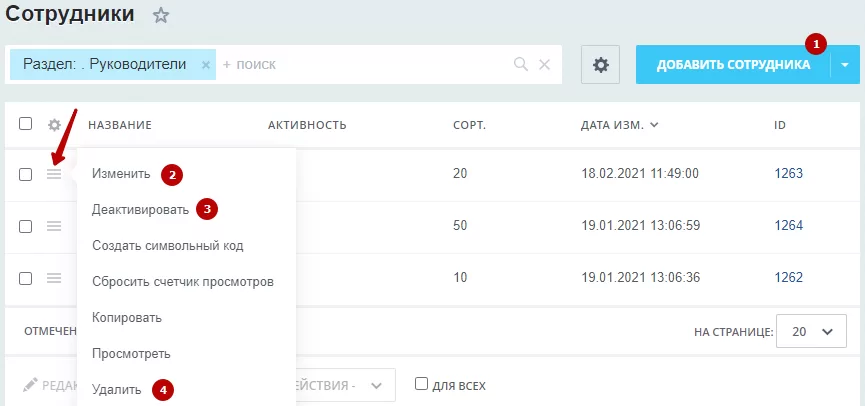The height and width of the screenshot is (406, 865).
Task: Open the gear settings button near search
Action: 600,65
